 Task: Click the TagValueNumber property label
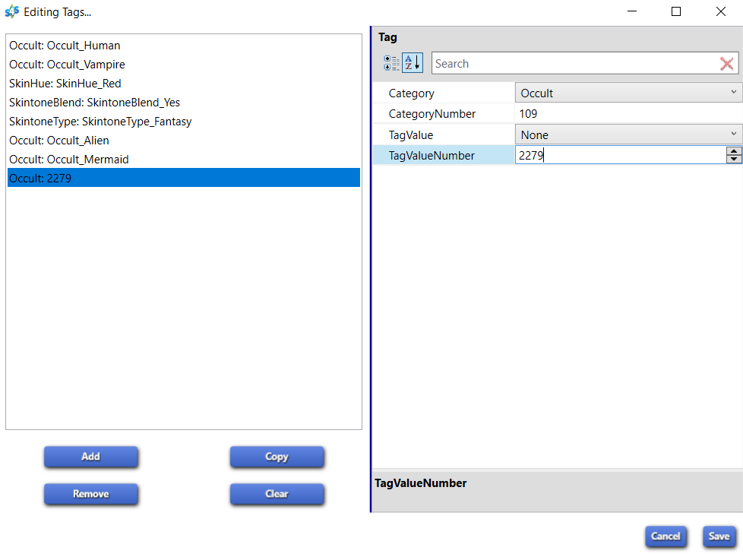(432, 156)
